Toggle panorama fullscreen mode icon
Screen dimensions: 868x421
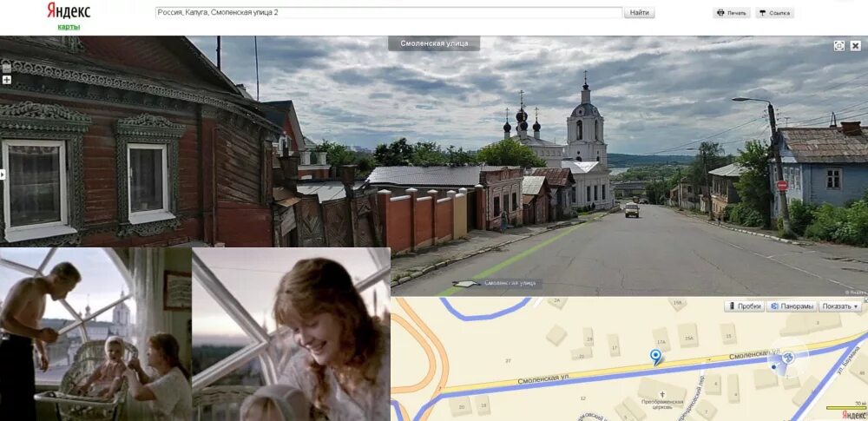[839, 46]
